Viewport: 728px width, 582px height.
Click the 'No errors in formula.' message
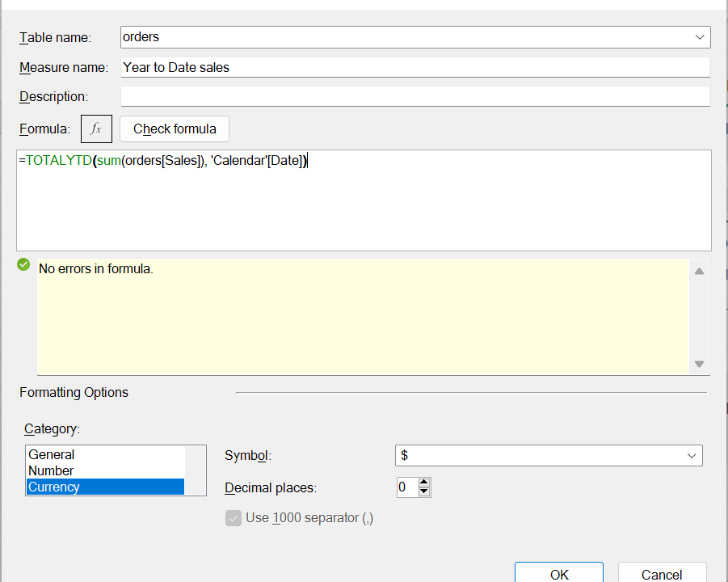96,269
